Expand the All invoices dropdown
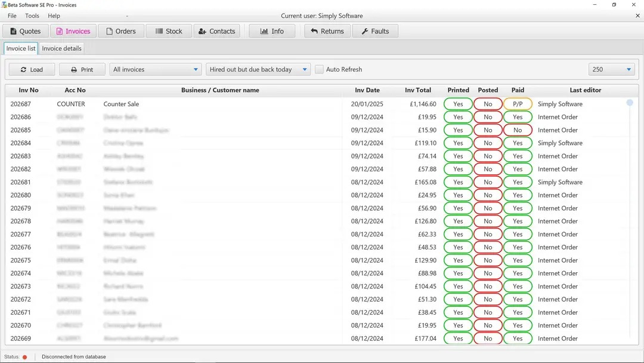 155,69
